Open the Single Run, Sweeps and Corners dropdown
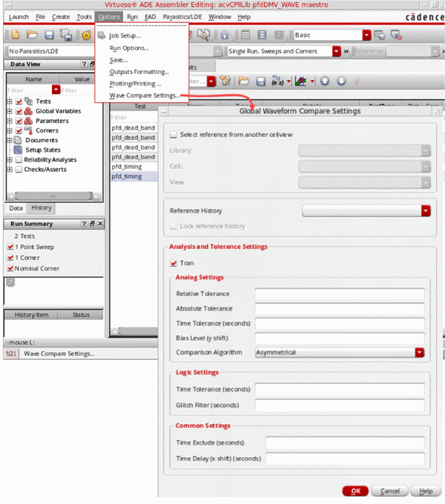The width and height of the screenshot is (445, 504). pos(336,51)
